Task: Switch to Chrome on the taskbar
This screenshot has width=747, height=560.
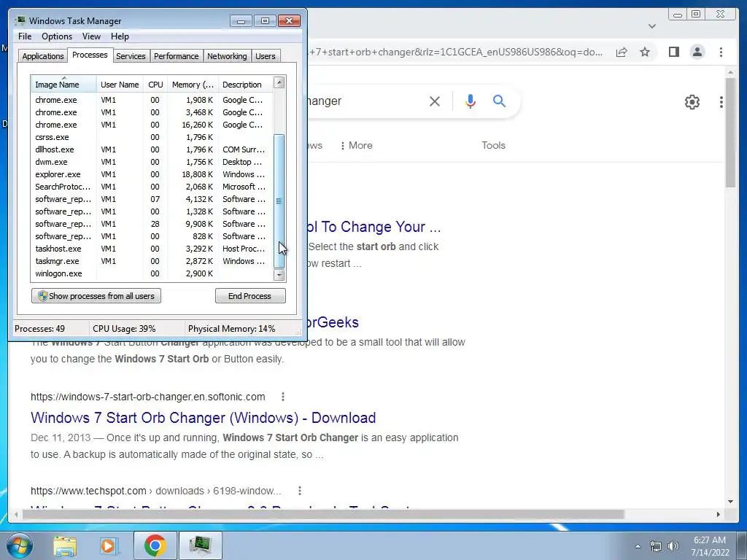Action: [x=155, y=545]
